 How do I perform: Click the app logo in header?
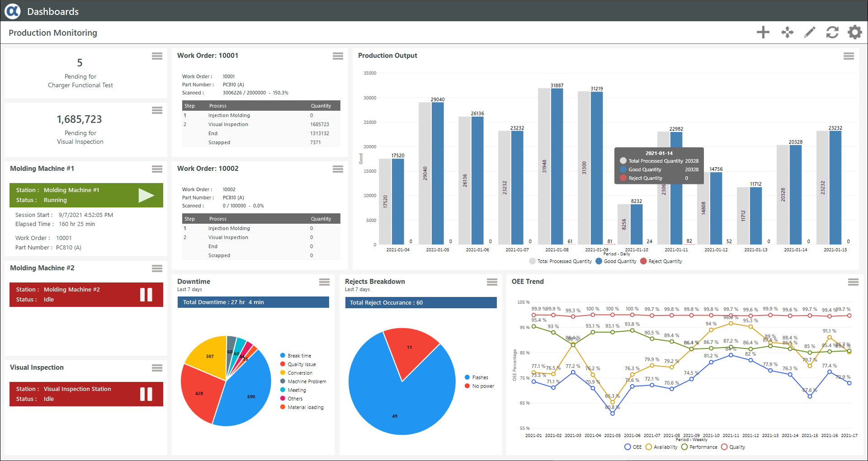tap(13, 11)
